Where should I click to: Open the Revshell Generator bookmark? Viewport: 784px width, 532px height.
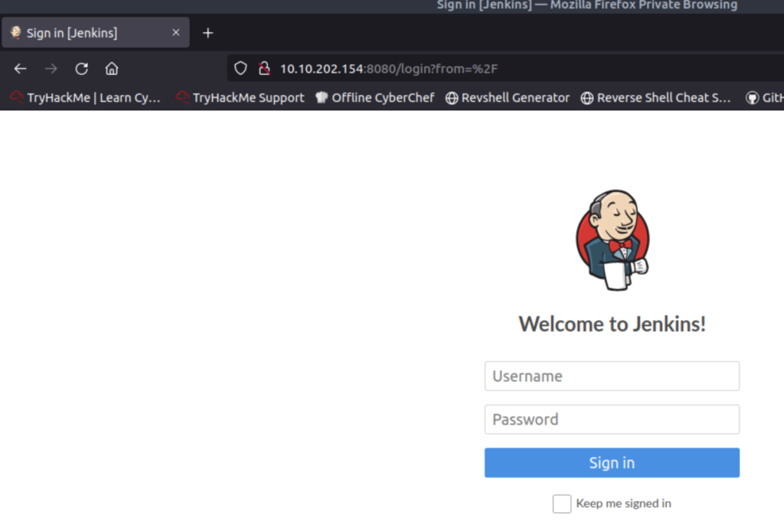click(508, 97)
